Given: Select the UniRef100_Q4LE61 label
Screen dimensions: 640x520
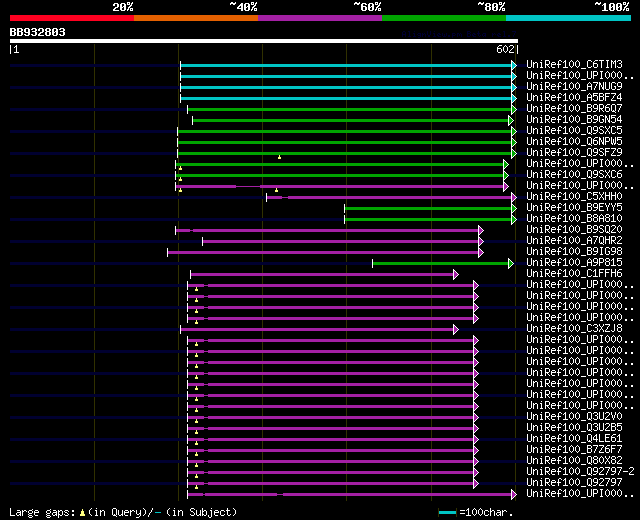Looking at the screenshot, I should (574, 439).
